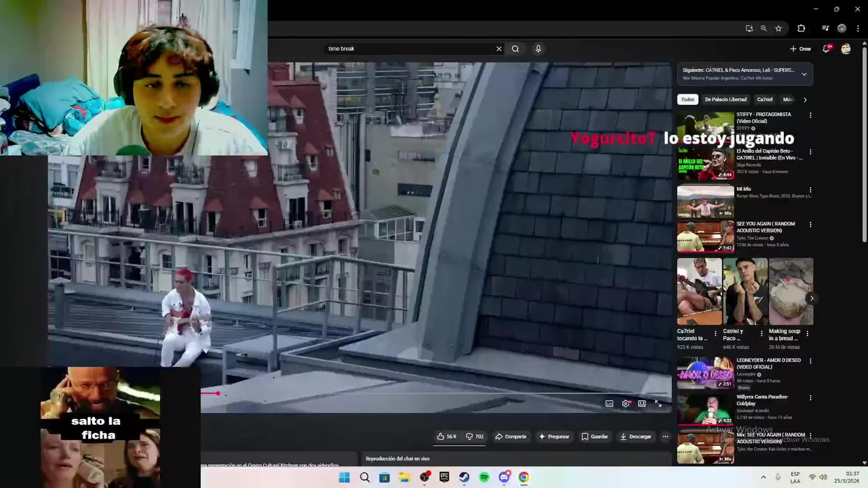Open more actions three-dot below video
The width and height of the screenshot is (868, 488).
tap(665, 436)
